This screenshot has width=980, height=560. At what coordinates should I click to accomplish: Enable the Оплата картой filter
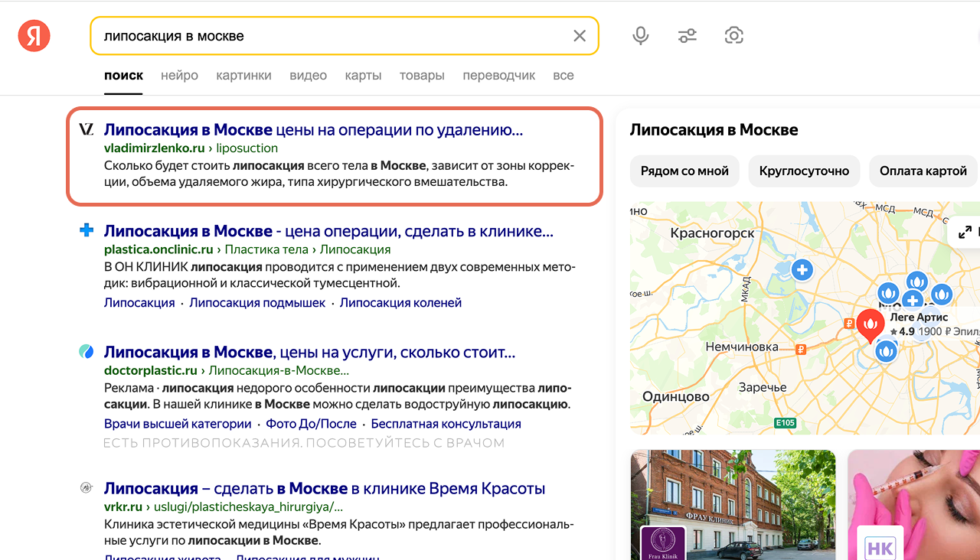tap(923, 171)
